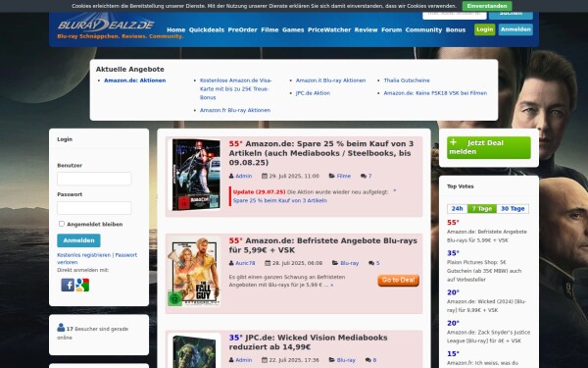Open JPC.de Aktion link
Screen dimensions: 588x368
[314, 93]
